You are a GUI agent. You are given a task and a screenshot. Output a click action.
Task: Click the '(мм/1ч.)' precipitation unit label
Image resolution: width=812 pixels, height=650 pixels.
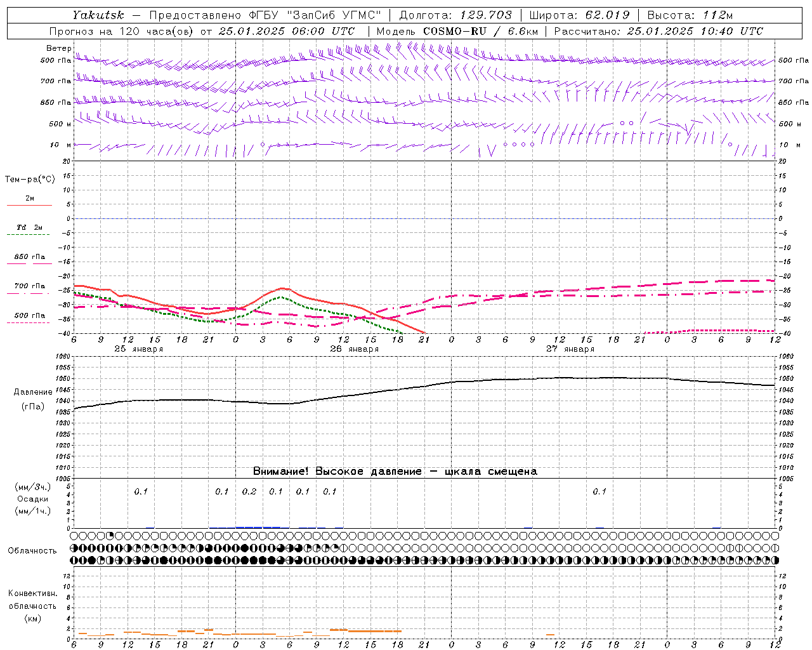(33, 511)
